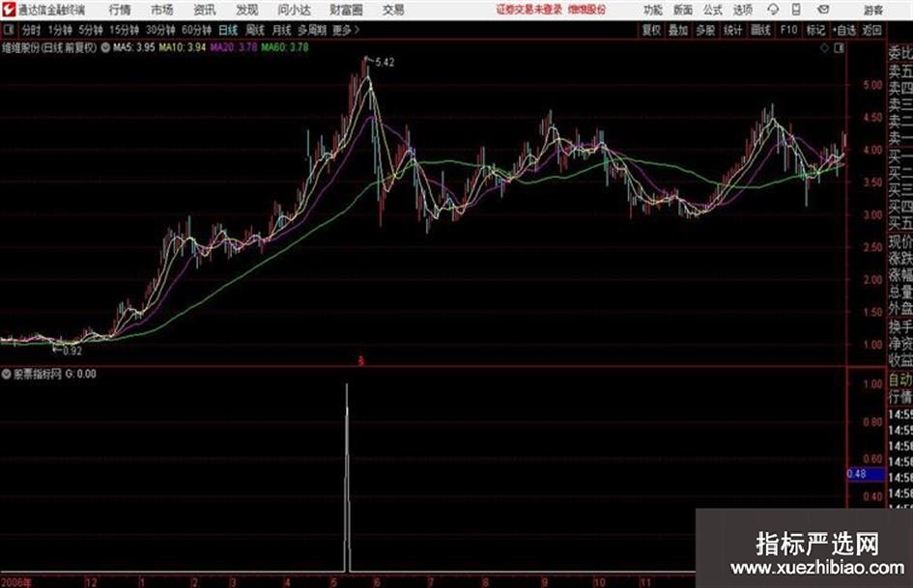Open the mail envelope icon
The image size is (913, 588).
(823, 10)
